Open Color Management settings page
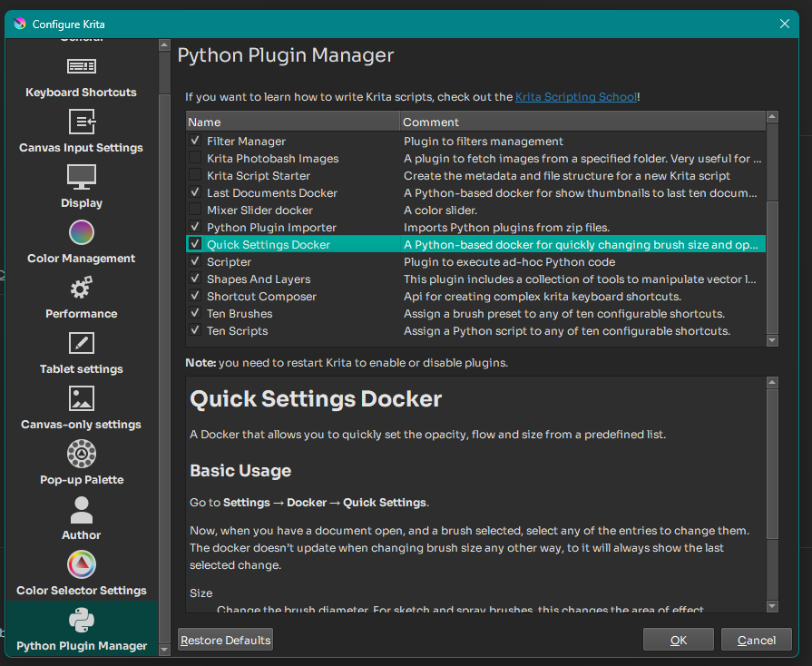 click(82, 242)
